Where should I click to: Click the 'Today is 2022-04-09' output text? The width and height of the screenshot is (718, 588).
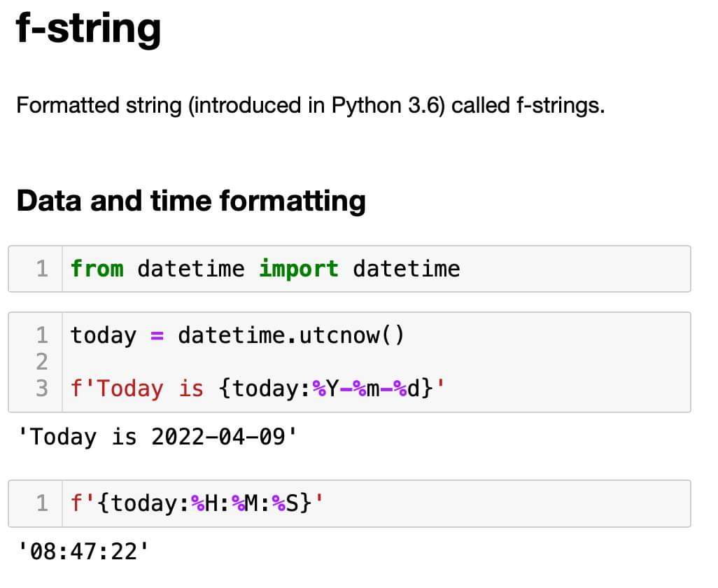coord(155,435)
